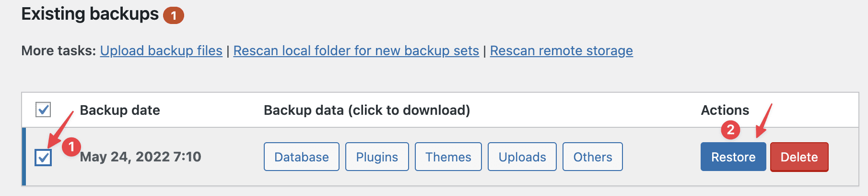Toggle the select-all checkbox in table header
The width and height of the screenshot is (868, 196).
click(43, 110)
